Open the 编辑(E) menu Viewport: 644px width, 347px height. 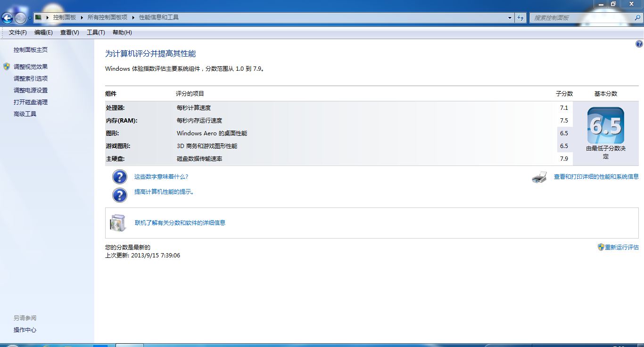43,33
